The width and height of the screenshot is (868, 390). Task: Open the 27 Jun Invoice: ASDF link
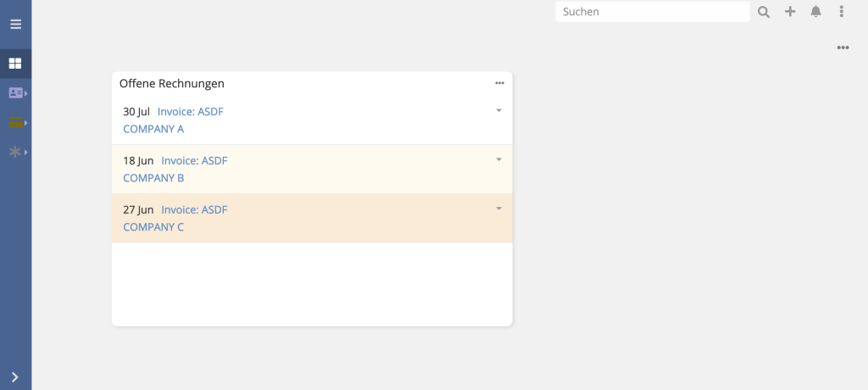click(194, 209)
